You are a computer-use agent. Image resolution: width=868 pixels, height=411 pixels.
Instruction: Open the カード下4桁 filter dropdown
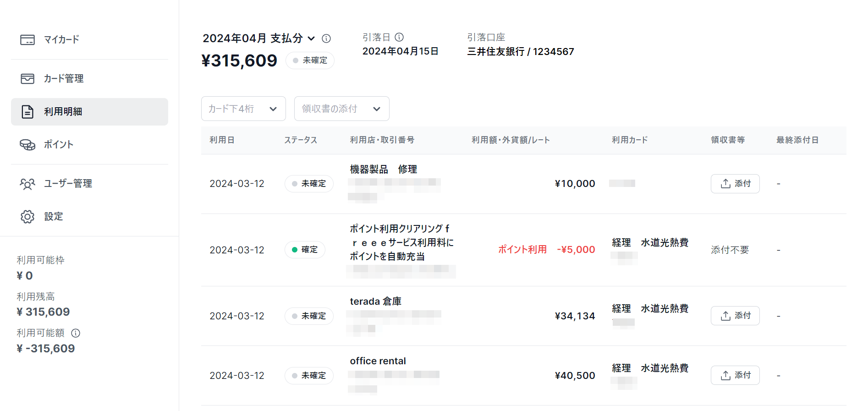click(243, 109)
